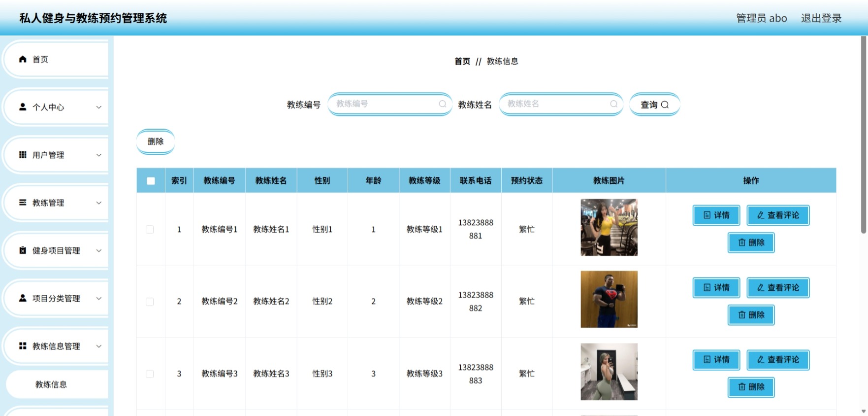Open 教练管理 sidebar menu
Viewport: 868px width, 416px height.
tap(56, 203)
